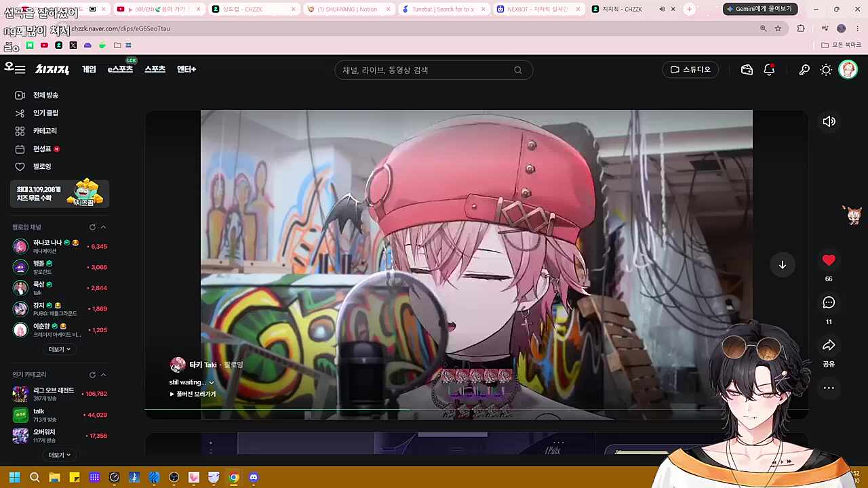Toggle light/dark theme sun icon
868x488 pixels.
point(826,70)
